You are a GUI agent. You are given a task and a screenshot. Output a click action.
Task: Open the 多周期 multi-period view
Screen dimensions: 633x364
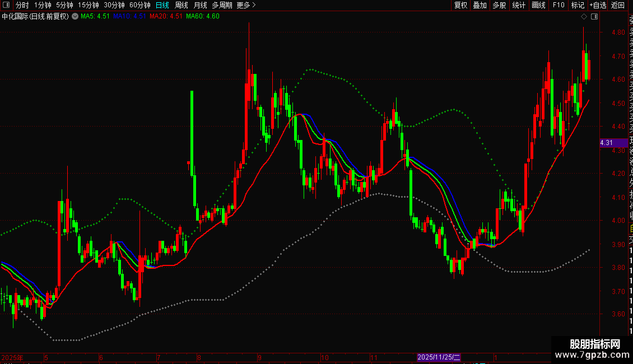click(222, 5)
